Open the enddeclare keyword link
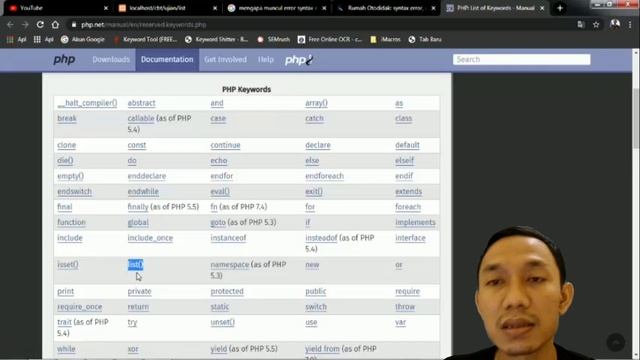Image resolution: width=640 pixels, height=360 pixels. pyautogui.click(x=147, y=176)
